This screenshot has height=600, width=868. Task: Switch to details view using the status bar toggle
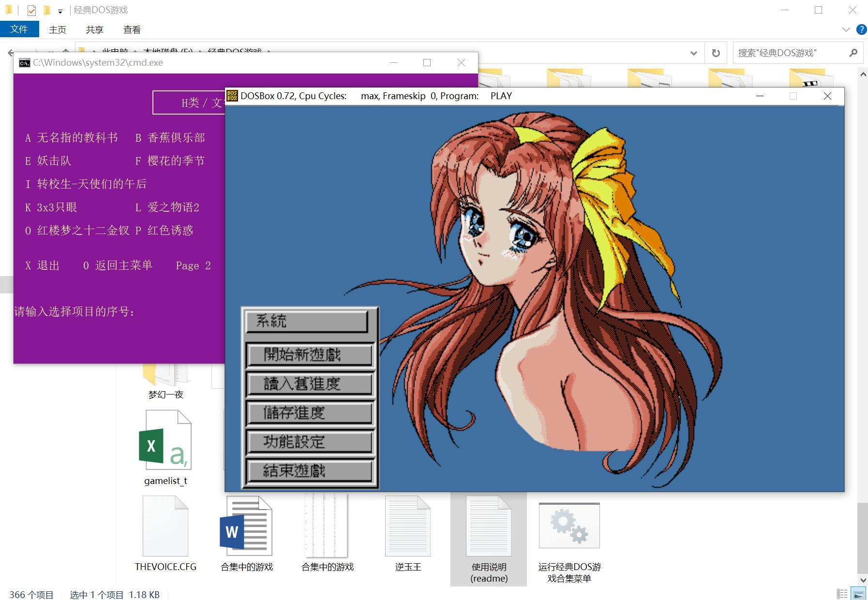(x=842, y=594)
